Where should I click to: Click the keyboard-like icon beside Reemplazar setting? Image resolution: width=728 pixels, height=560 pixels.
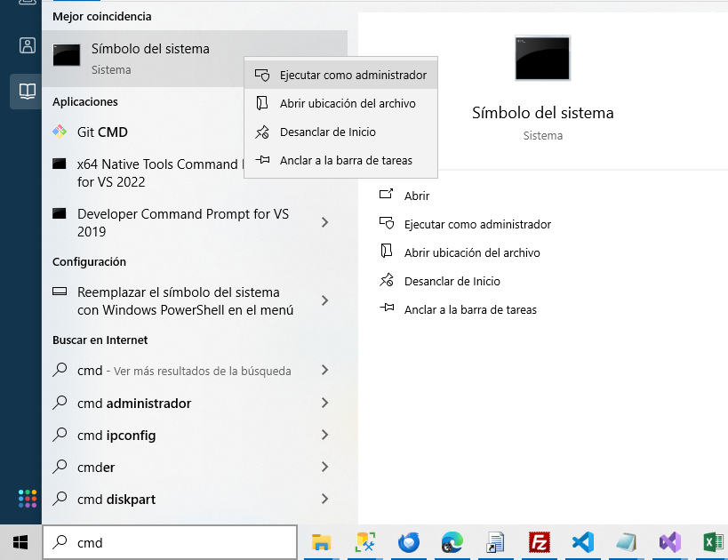60,292
